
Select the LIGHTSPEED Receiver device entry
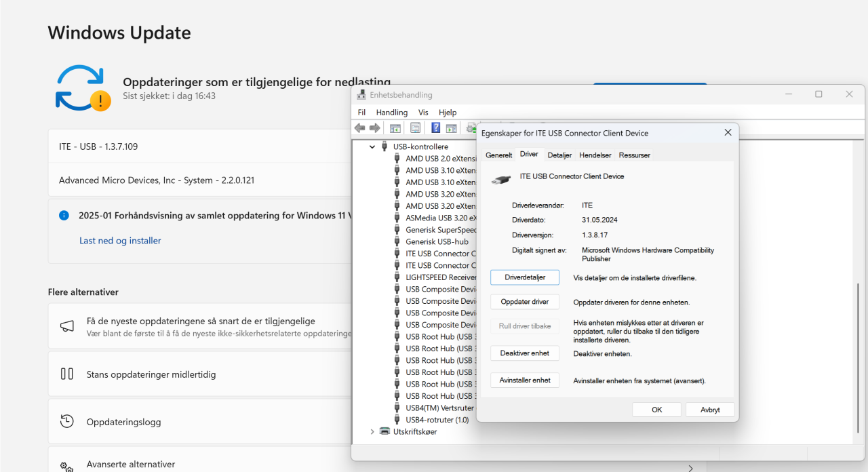pyautogui.click(x=440, y=277)
